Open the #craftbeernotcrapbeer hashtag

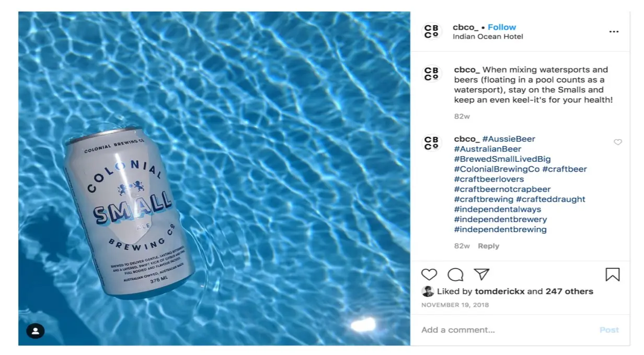click(x=502, y=189)
